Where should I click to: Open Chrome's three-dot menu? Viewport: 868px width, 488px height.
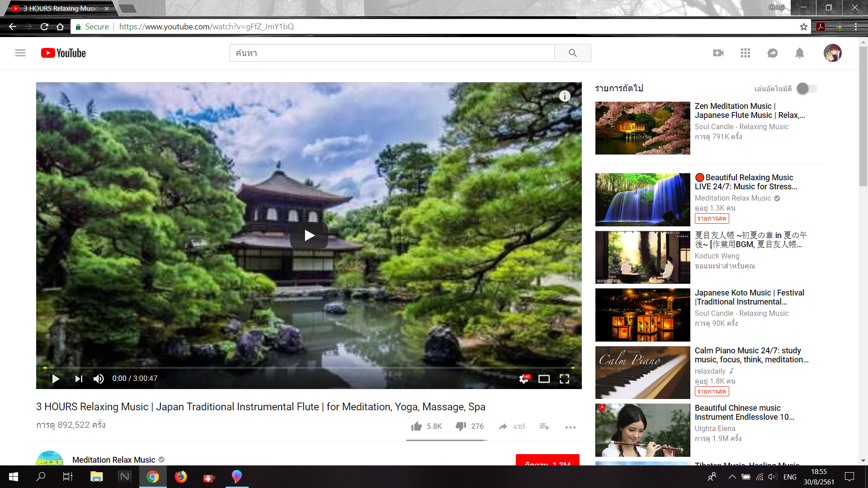(x=855, y=27)
